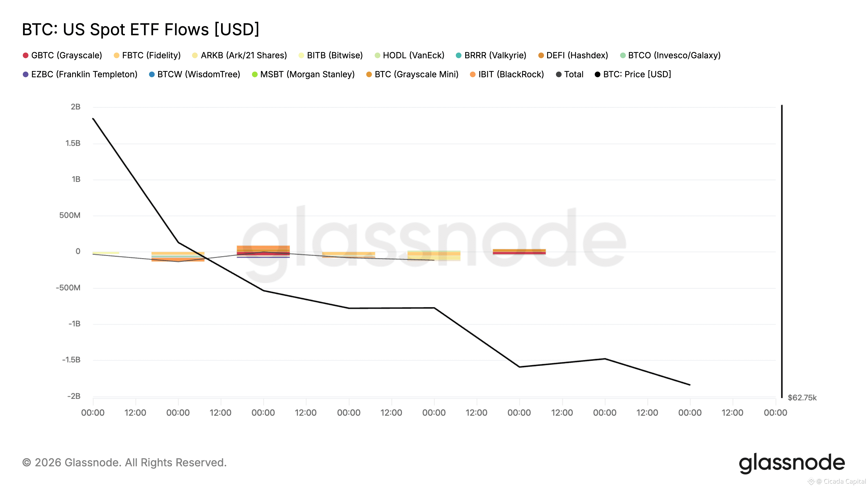Hide the DEFI (Hashdex) series
The height and width of the screenshot is (488, 868).
573,55
